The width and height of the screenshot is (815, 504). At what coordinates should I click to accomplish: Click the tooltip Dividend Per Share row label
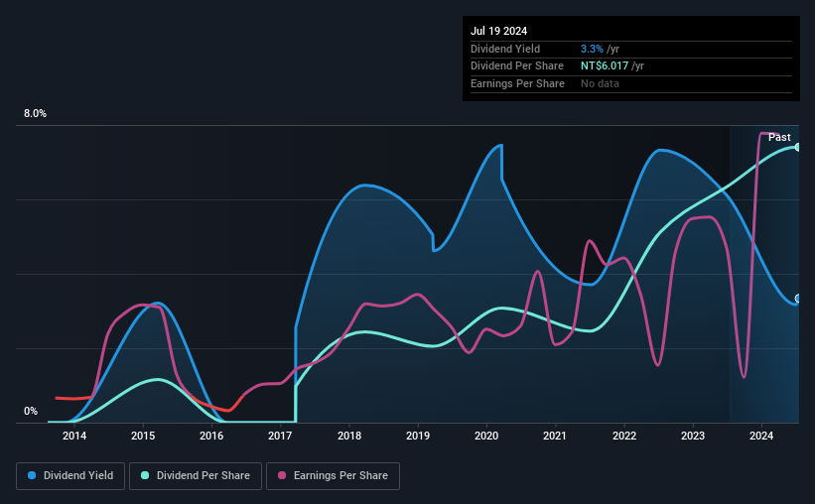(517, 66)
